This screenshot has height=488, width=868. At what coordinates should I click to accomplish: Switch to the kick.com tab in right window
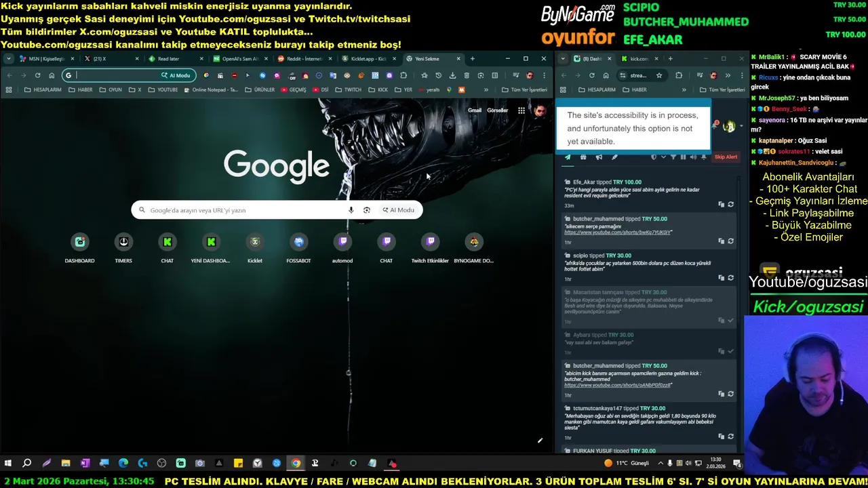click(x=636, y=59)
